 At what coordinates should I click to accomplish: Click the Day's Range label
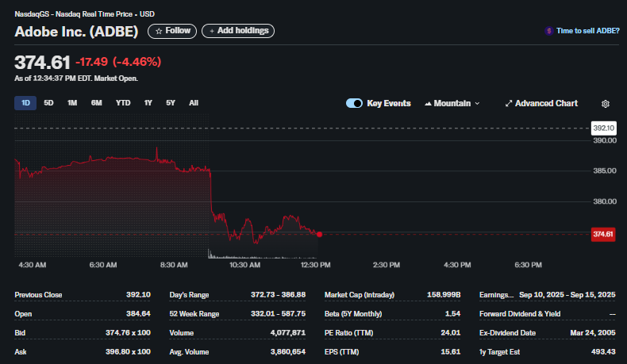click(x=189, y=295)
